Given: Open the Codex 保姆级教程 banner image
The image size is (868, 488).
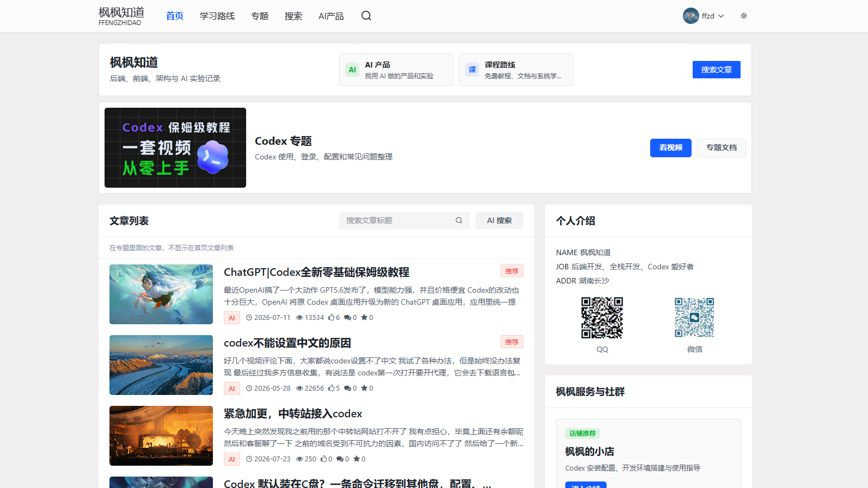Looking at the screenshot, I should click(x=175, y=147).
